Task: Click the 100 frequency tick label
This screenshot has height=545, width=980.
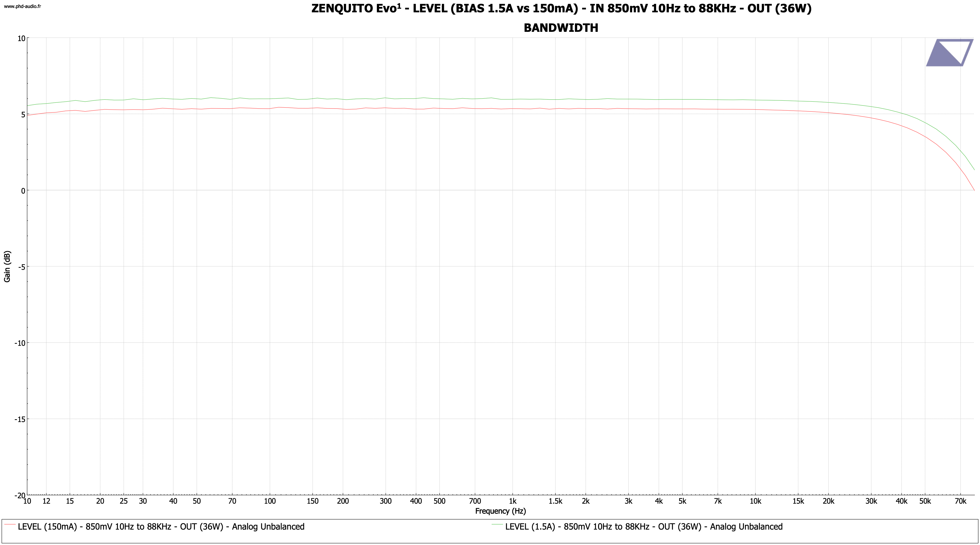Action: 270,501
